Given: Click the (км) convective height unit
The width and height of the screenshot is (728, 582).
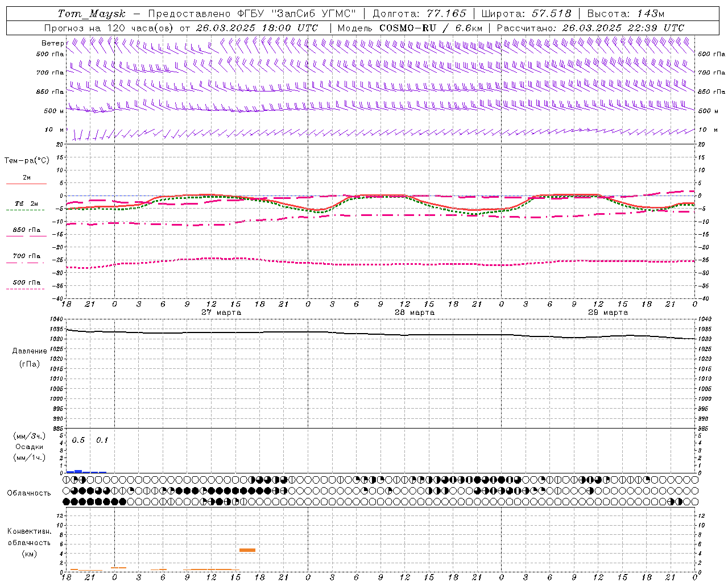Looking at the screenshot, I should click(x=29, y=553).
